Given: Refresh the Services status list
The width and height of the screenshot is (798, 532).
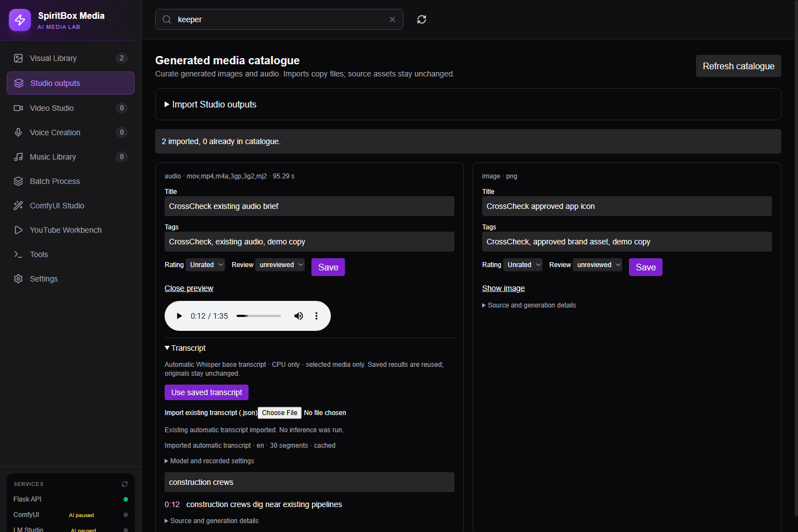Looking at the screenshot, I should tap(125, 484).
